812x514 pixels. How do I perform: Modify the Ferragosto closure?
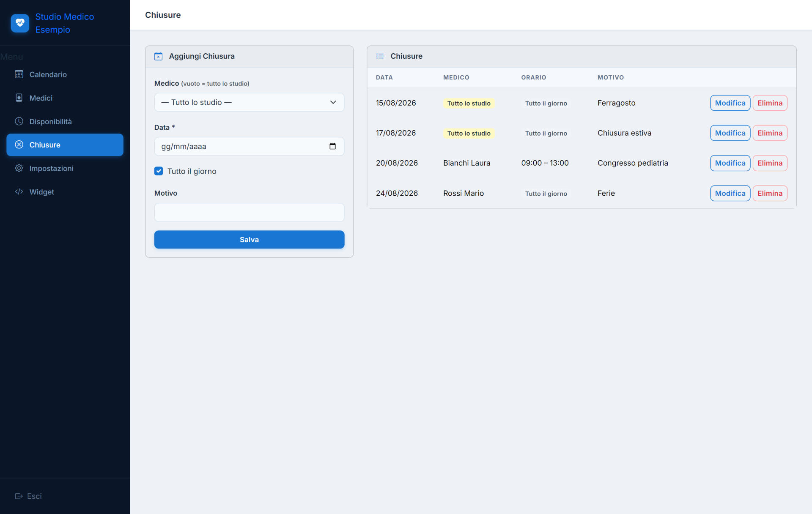pos(730,103)
